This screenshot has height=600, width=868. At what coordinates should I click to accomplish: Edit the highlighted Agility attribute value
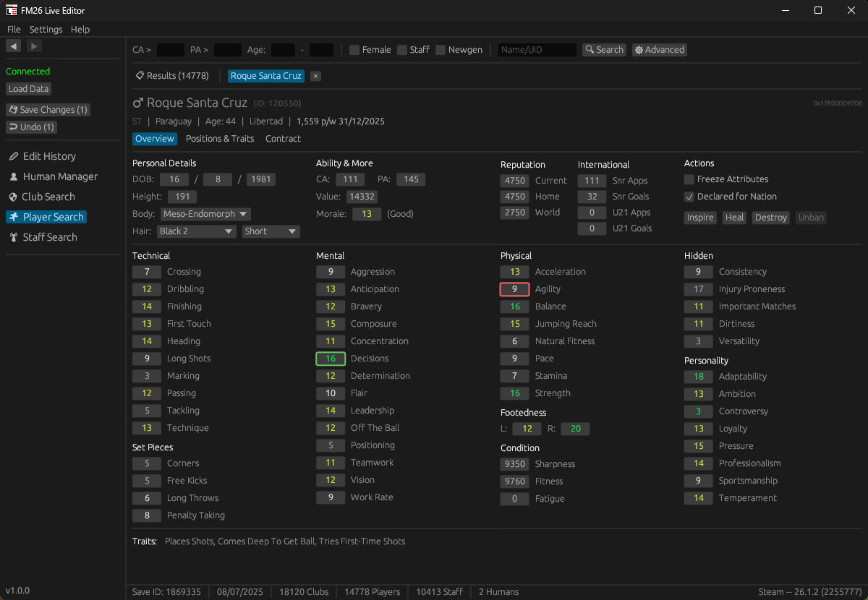pos(514,288)
